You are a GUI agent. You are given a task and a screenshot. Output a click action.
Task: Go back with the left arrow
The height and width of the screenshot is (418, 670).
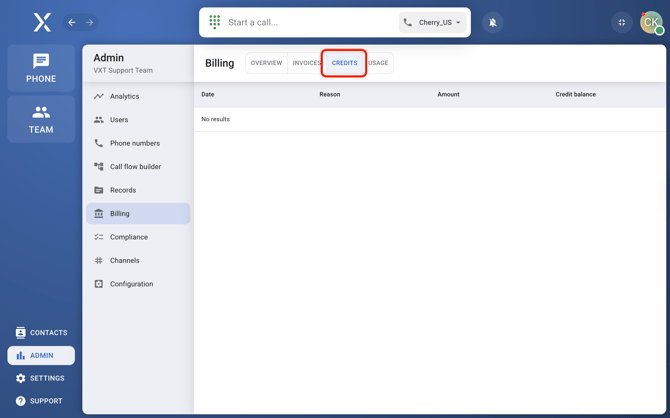(x=72, y=22)
